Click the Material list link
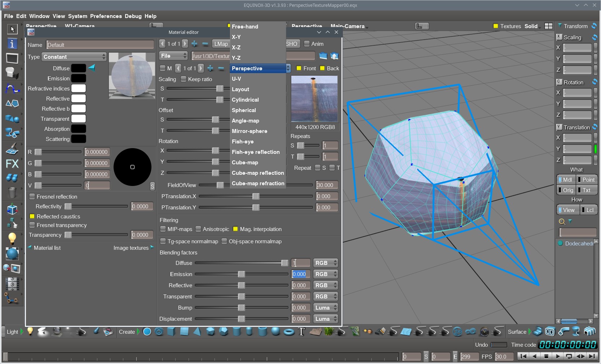This screenshot has width=601, height=364. click(x=47, y=248)
